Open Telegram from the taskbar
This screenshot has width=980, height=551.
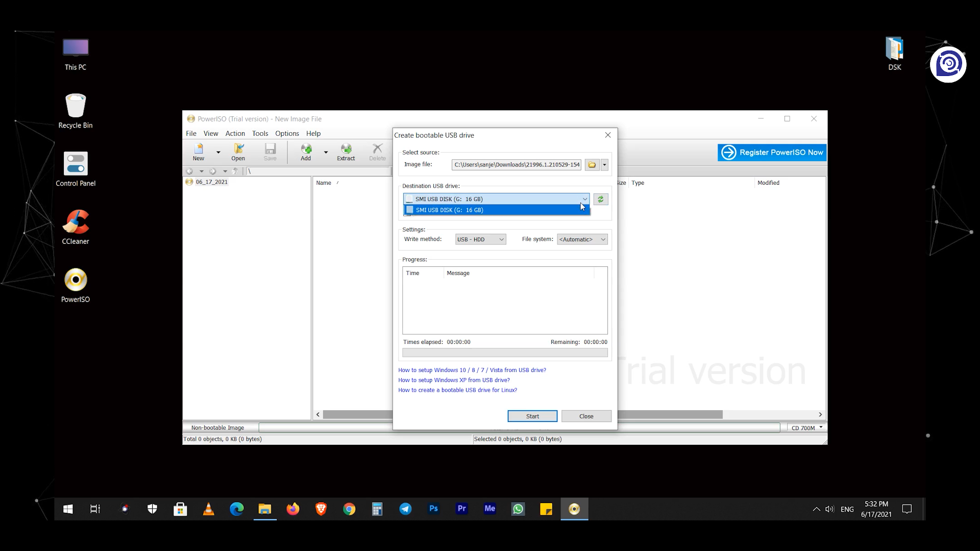click(x=405, y=509)
